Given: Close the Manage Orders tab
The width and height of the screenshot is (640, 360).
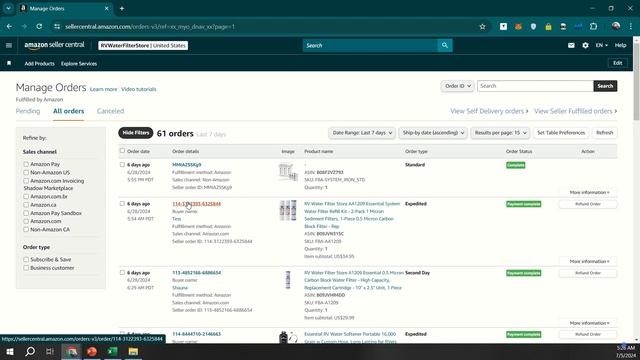Looking at the screenshot, I should click(107, 8).
